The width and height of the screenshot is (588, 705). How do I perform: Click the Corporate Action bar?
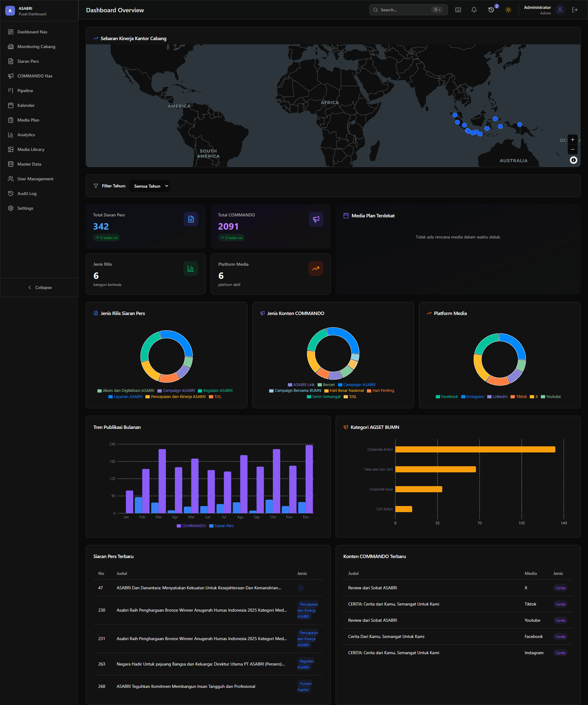[x=475, y=449]
